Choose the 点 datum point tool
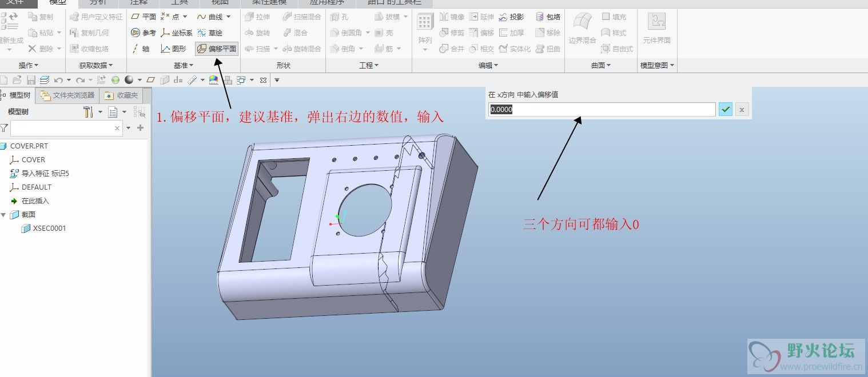Viewport: 868px width, 377px height. 171,17
